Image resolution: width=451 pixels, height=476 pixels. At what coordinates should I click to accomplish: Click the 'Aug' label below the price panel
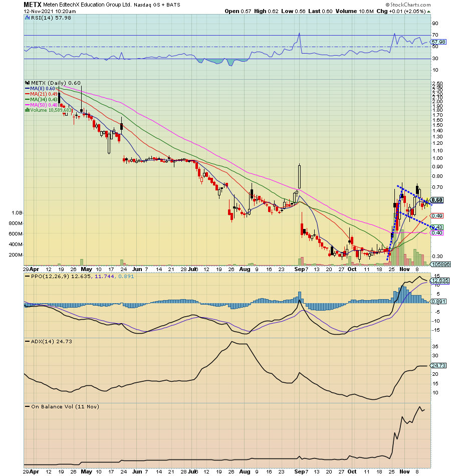pyautogui.click(x=245, y=269)
